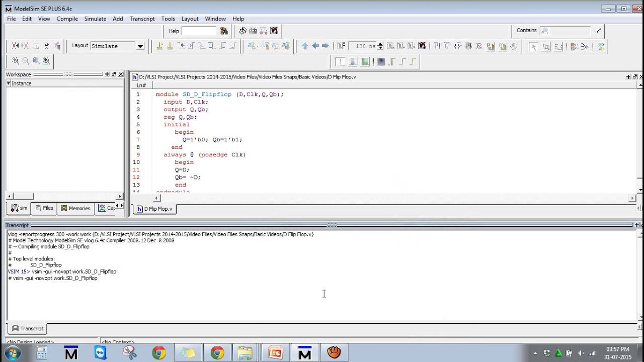Open the Compile menu
644x362 pixels.
pyautogui.click(x=67, y=19)
